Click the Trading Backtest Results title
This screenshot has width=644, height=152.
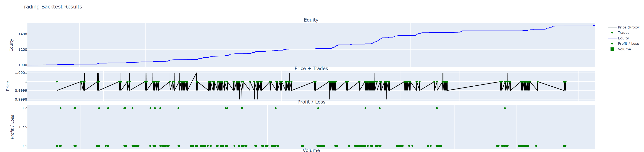tap(52, 7)
